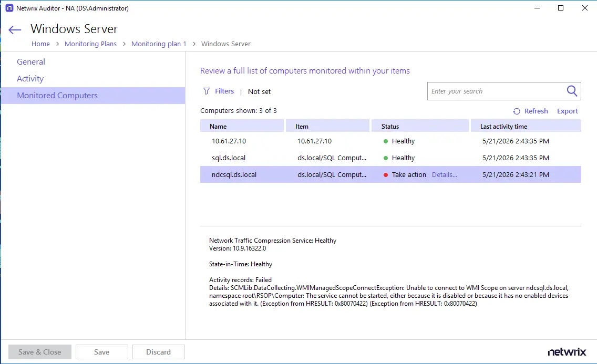Go back using the left arrow icon

coord(15,29)
